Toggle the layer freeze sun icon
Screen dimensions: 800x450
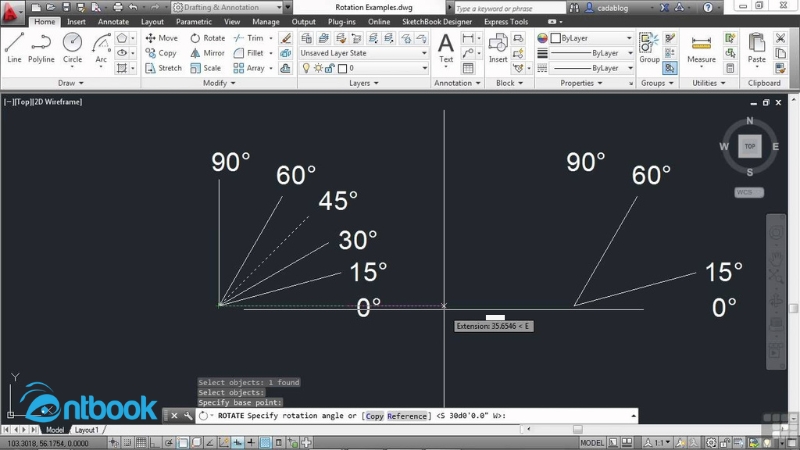coord(318,68)
